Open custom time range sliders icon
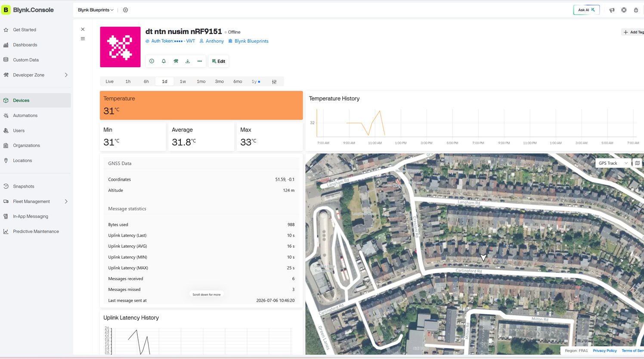644x359 pixels. click(x=274, y=81)
